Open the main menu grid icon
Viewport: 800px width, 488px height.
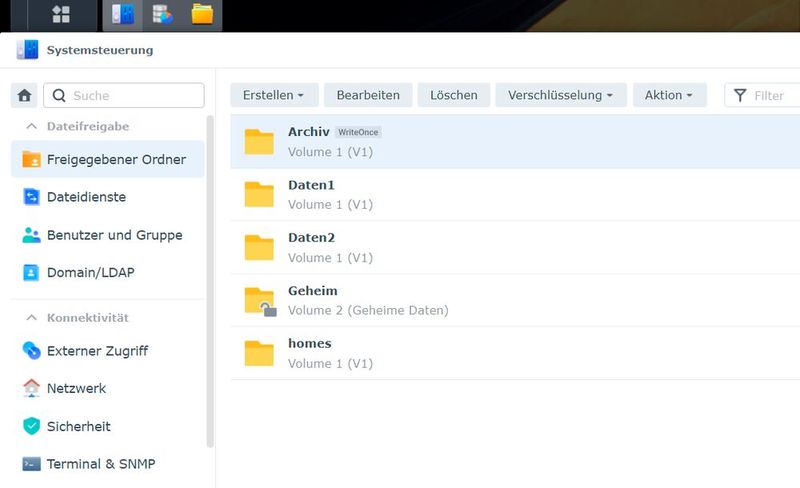pyautogui.click(x=61, y=14)
